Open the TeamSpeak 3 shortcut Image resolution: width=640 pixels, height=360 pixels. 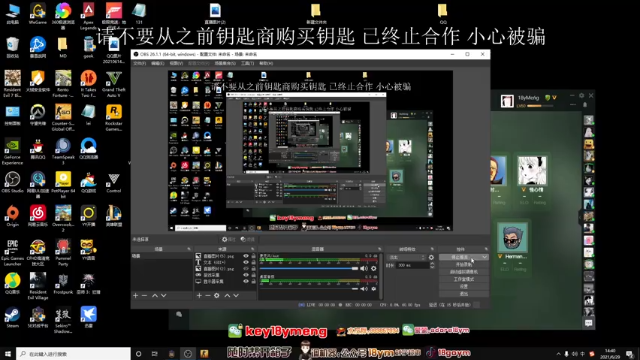pos(63,151)
